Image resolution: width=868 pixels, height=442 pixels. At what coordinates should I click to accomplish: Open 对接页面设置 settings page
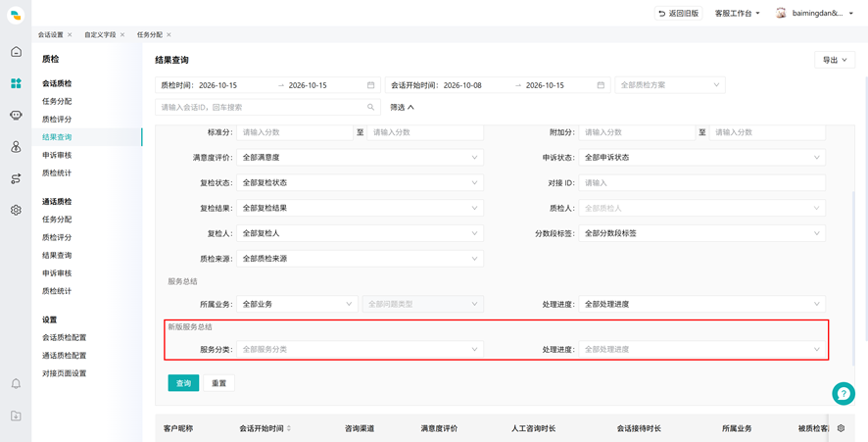coord(65,373)
